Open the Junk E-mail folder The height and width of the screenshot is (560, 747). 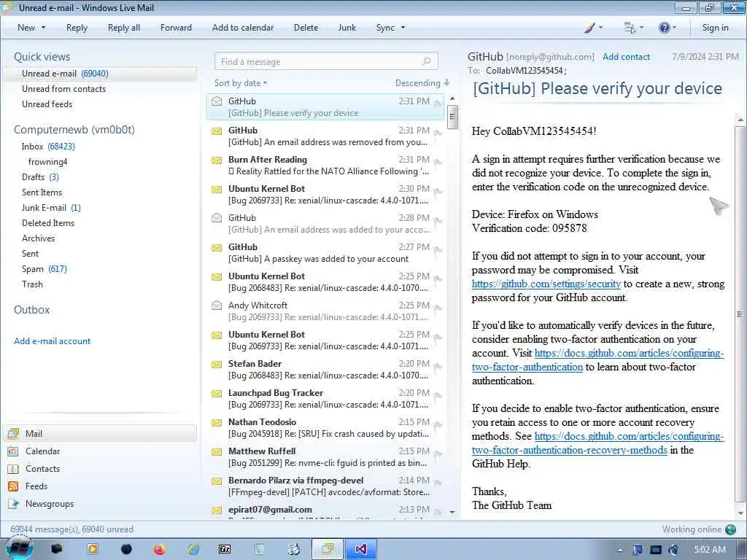tap(51, 208)
